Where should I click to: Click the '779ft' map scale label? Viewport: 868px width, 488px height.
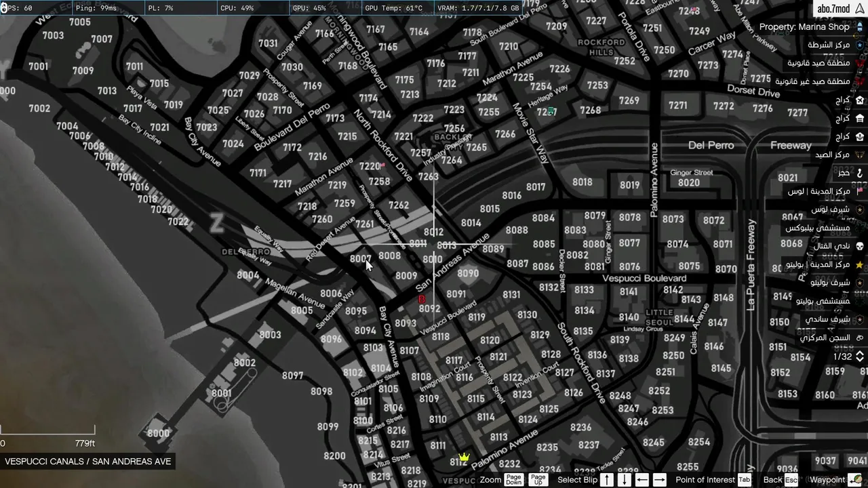pyautogui.click(x=85, y=443)
